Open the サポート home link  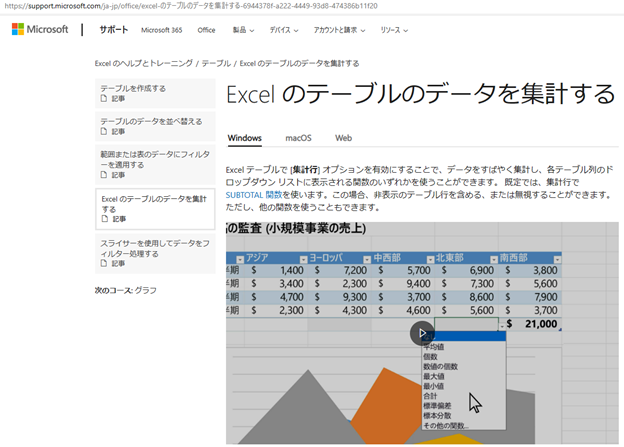(113, 30)
